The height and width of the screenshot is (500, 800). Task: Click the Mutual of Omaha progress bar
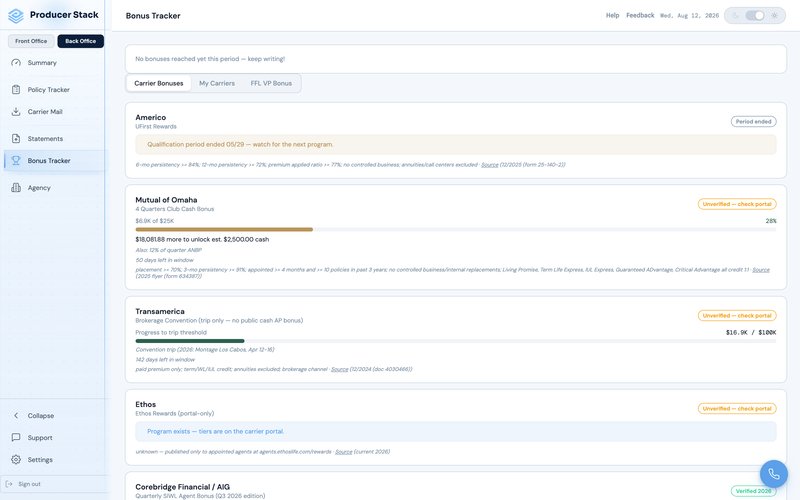pos(456,230)
